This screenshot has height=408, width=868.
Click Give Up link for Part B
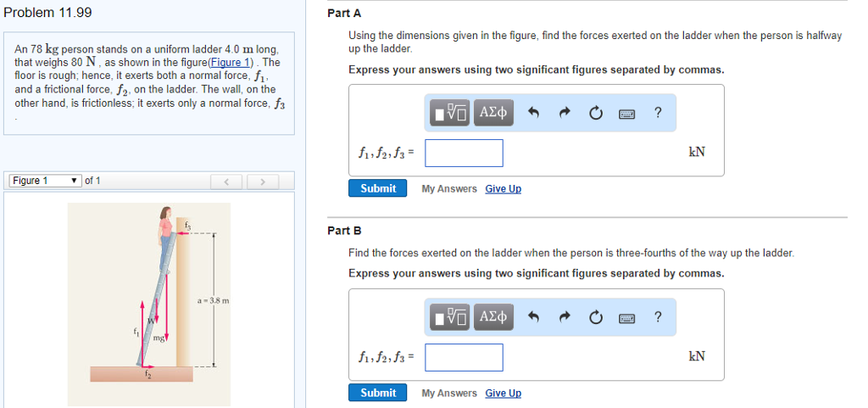click(503, 393)
